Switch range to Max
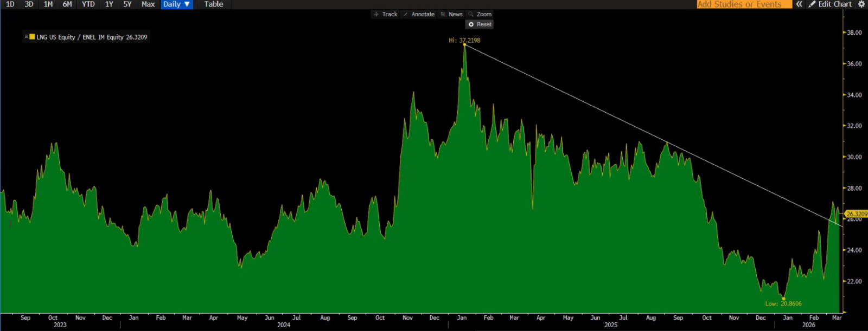 click(x=148, y=4)
